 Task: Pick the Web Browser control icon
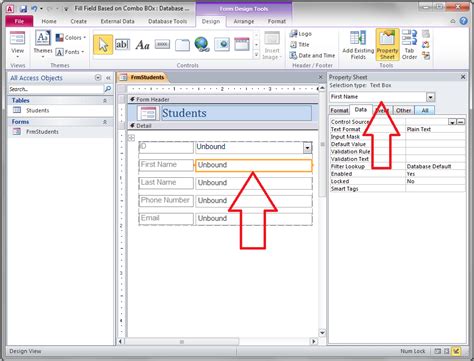(222, 44)
